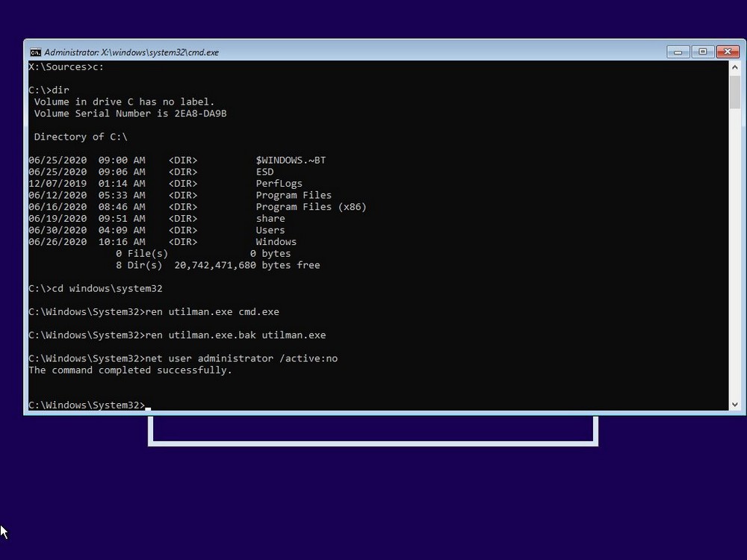
Task: Click the scrollbar down arrow
Action: [734, 404]
